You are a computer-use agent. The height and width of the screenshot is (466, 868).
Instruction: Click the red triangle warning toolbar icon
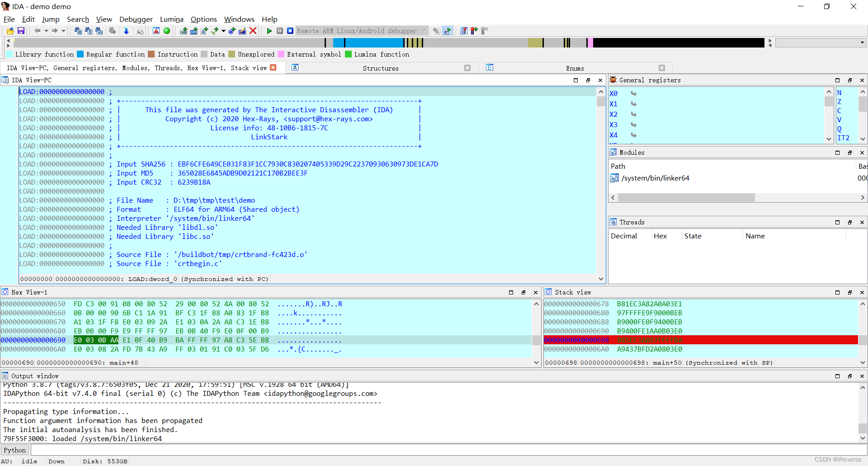point(156,31)
